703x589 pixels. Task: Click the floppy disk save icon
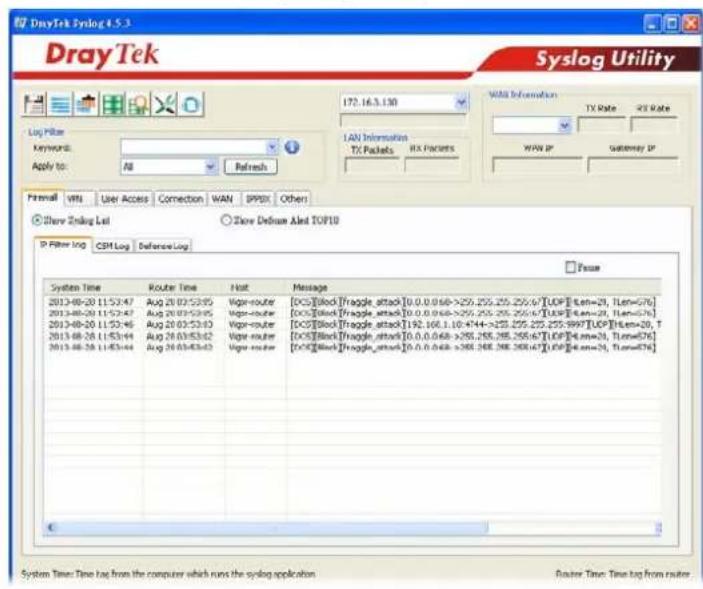[35, 104]
